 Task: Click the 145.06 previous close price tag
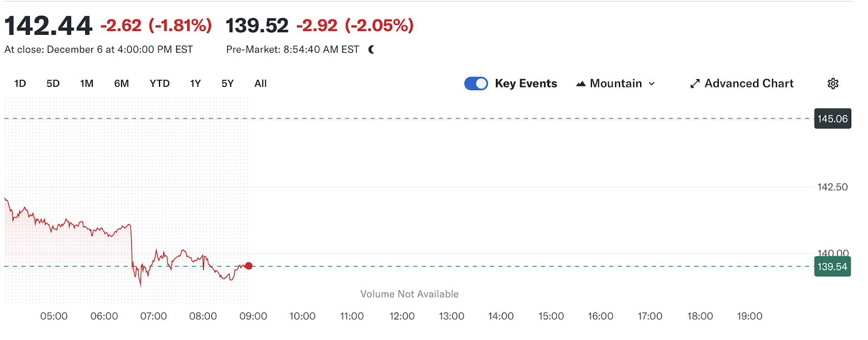click(833, 118)
